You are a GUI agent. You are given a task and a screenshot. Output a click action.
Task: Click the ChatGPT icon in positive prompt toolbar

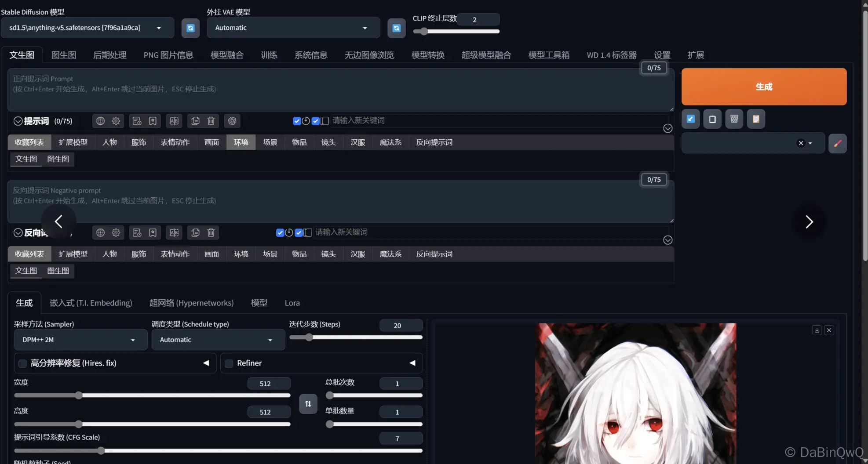(x=232, y=121)
